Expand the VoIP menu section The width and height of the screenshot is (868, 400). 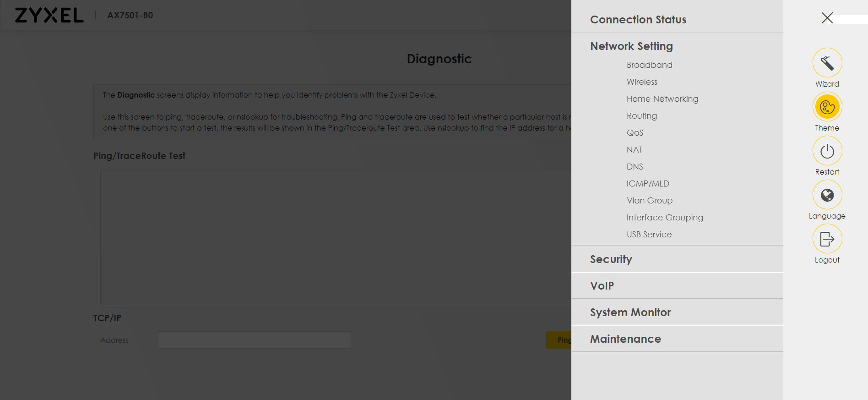pos(602,286)
